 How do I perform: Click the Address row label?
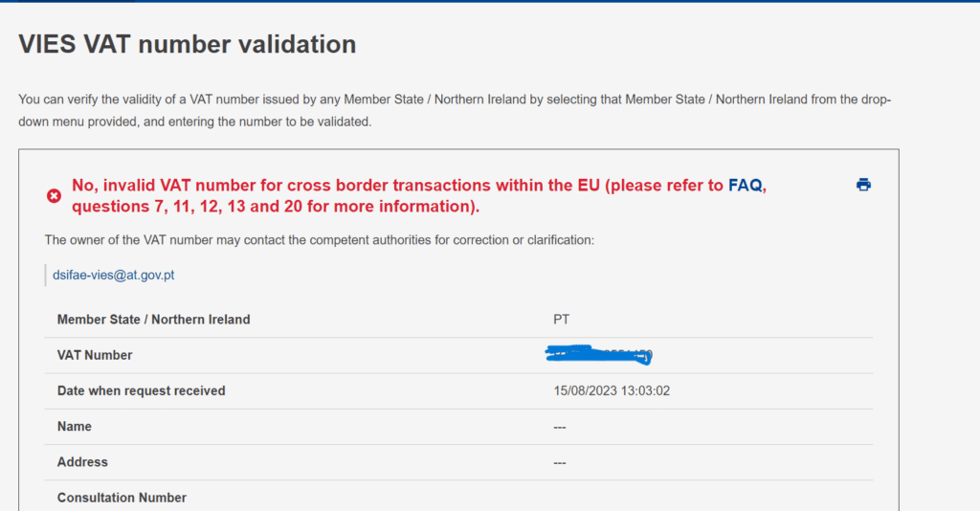pyautogui.click(x=82, y=462)
